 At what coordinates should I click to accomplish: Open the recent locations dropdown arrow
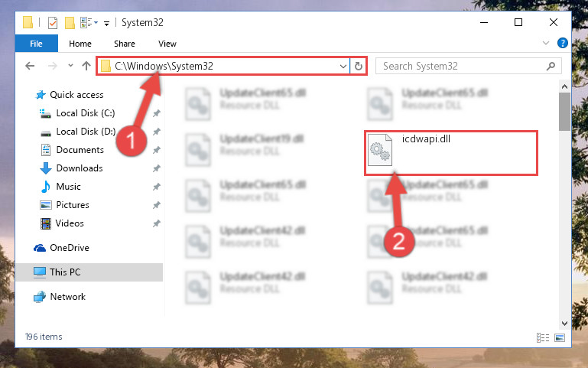[70, 66]
